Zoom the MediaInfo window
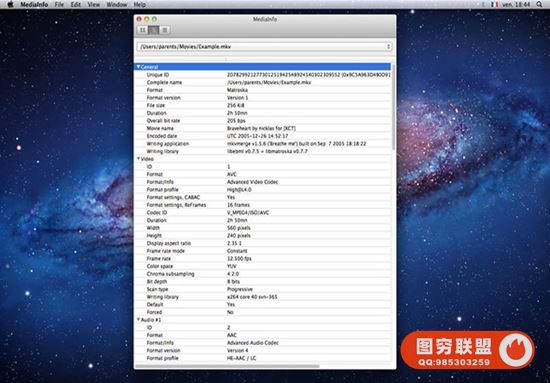The width and height of the screenshot is (550, 383). coord(154,19)
